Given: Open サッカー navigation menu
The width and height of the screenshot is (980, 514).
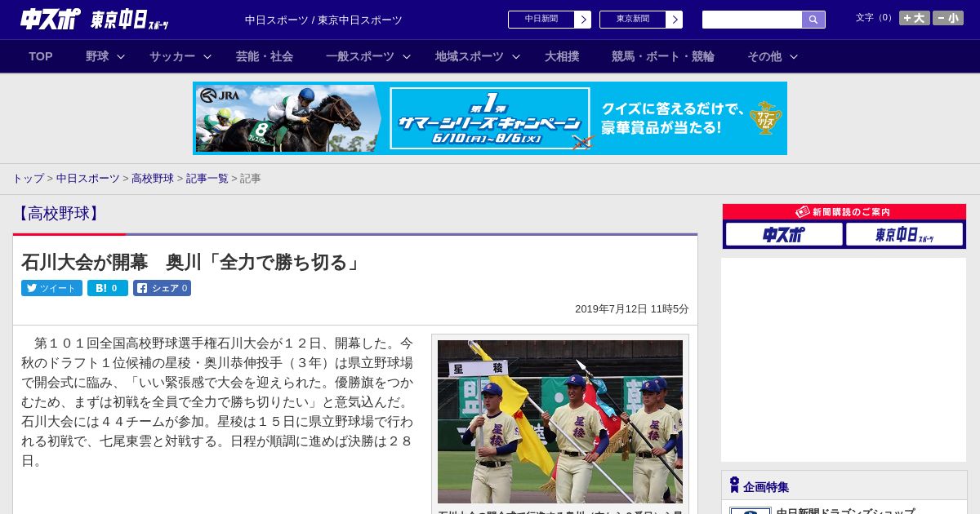Looking at the screenshot, I should [x=172, y=56].
